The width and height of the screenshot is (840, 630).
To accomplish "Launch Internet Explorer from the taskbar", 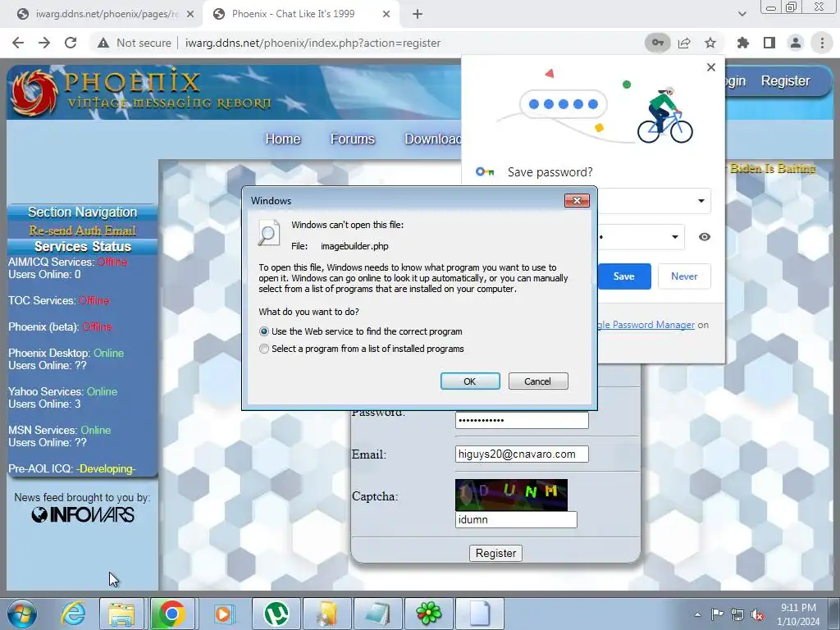I will (x=73, y=614).
